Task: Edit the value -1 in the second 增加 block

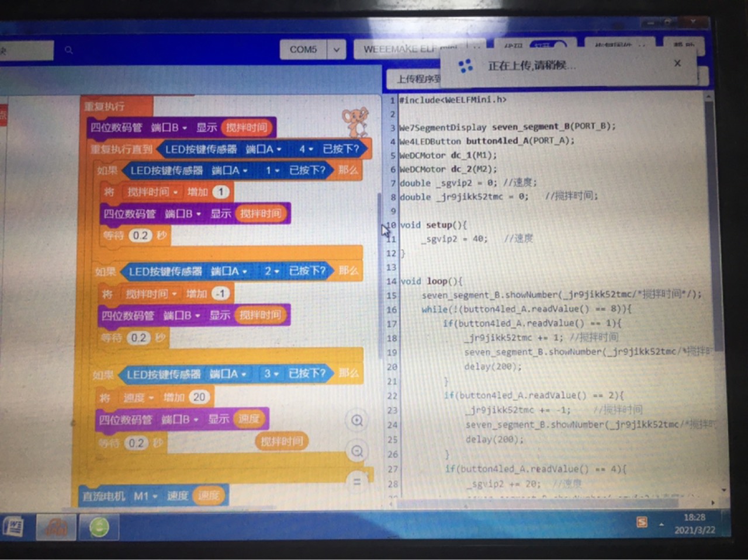Action: pos(220,293)
